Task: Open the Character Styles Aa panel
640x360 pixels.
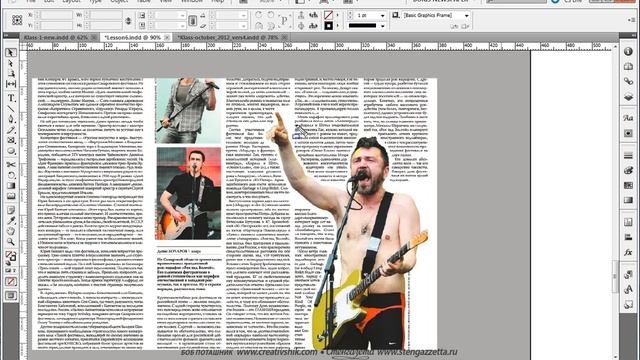Action: [x=628, y=118]
